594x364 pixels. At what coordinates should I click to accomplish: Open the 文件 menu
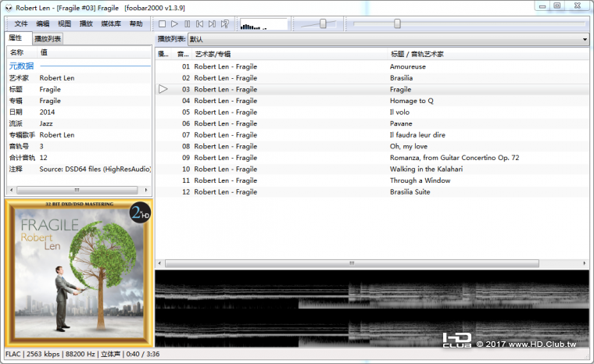[x=21, y=24]
